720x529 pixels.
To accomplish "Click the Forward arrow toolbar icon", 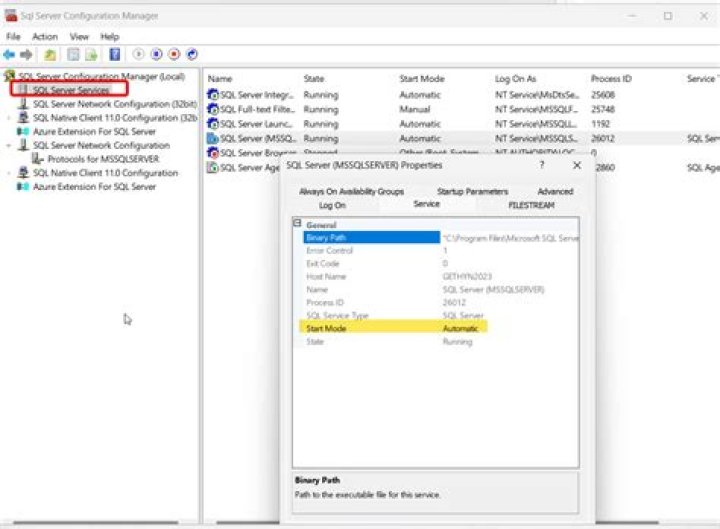I will tap(26, 55).
